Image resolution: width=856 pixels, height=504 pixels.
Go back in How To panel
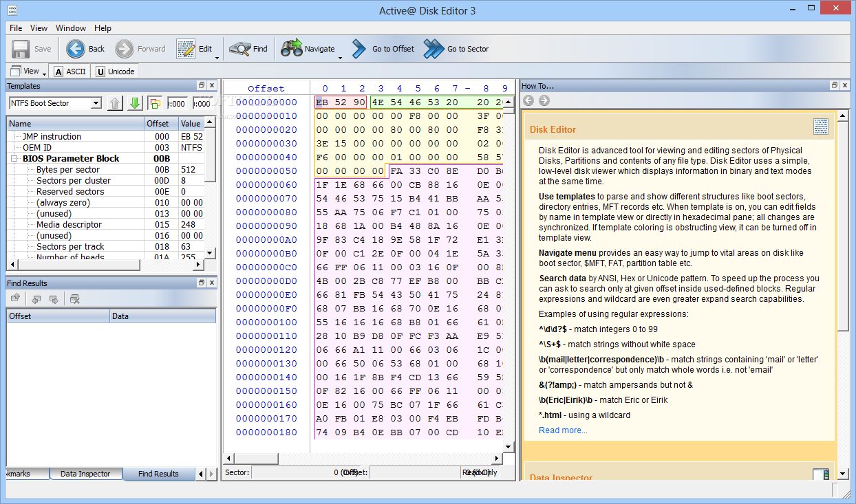(528, 101)
